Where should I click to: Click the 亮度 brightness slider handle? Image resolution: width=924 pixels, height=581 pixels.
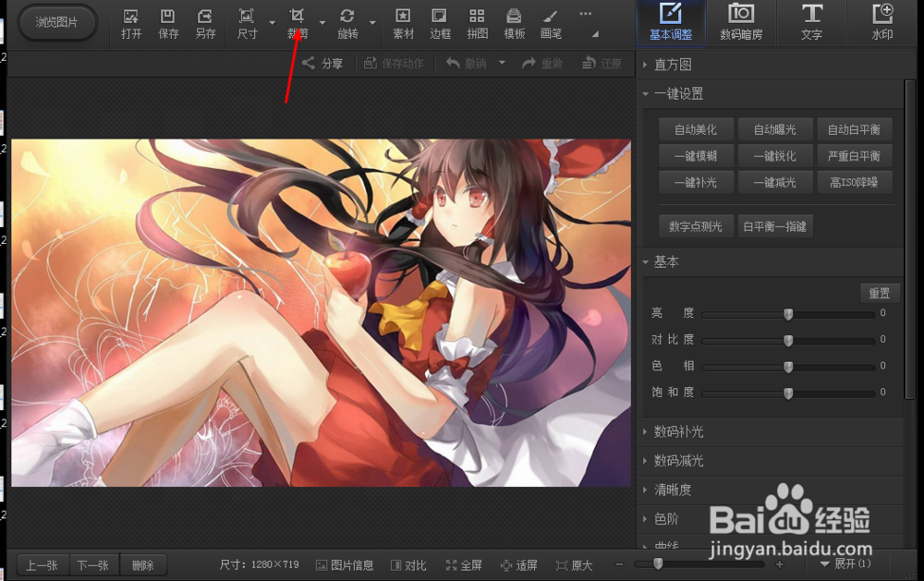788,314
